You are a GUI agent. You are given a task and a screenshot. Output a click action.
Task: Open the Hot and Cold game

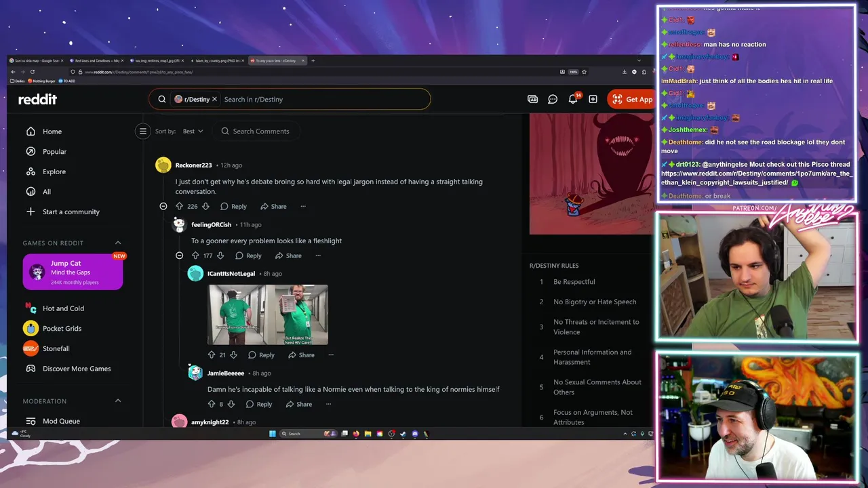click(x=63, y=308)
